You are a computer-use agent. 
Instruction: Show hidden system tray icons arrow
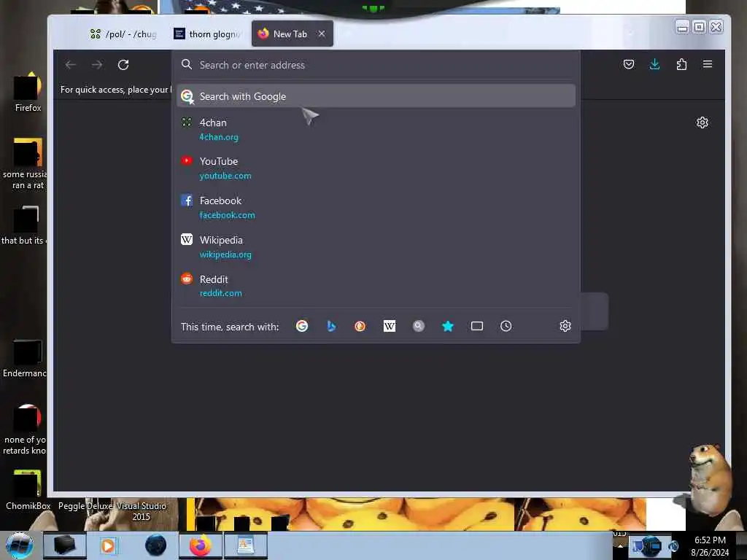click(620, 545)
